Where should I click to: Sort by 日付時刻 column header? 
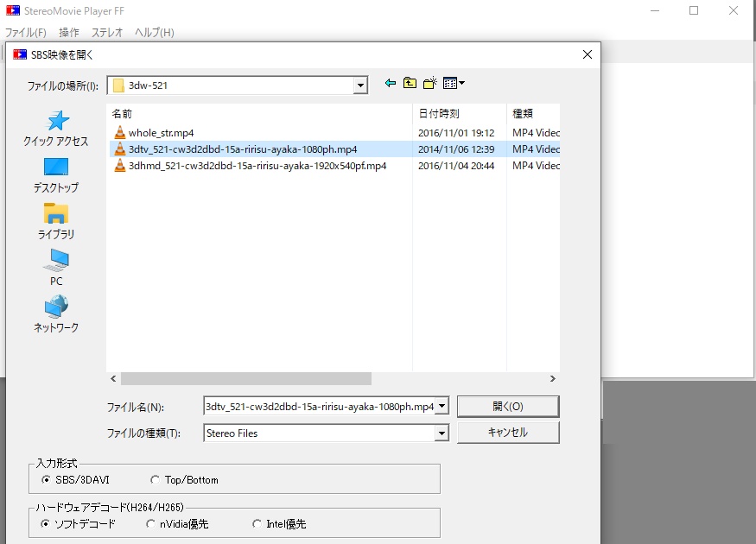coord(460,114)
